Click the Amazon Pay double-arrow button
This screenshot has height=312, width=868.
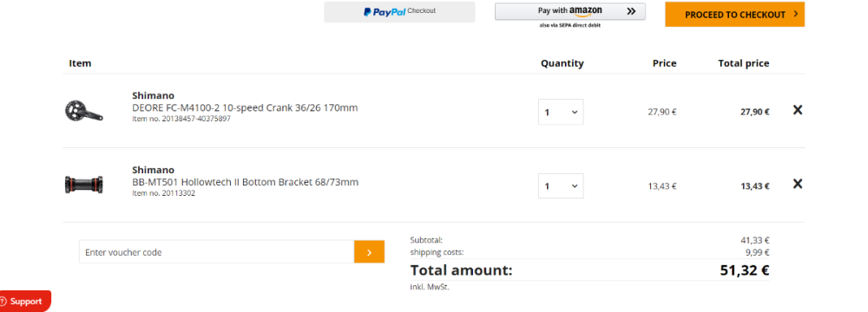click(x=570, y=11)
